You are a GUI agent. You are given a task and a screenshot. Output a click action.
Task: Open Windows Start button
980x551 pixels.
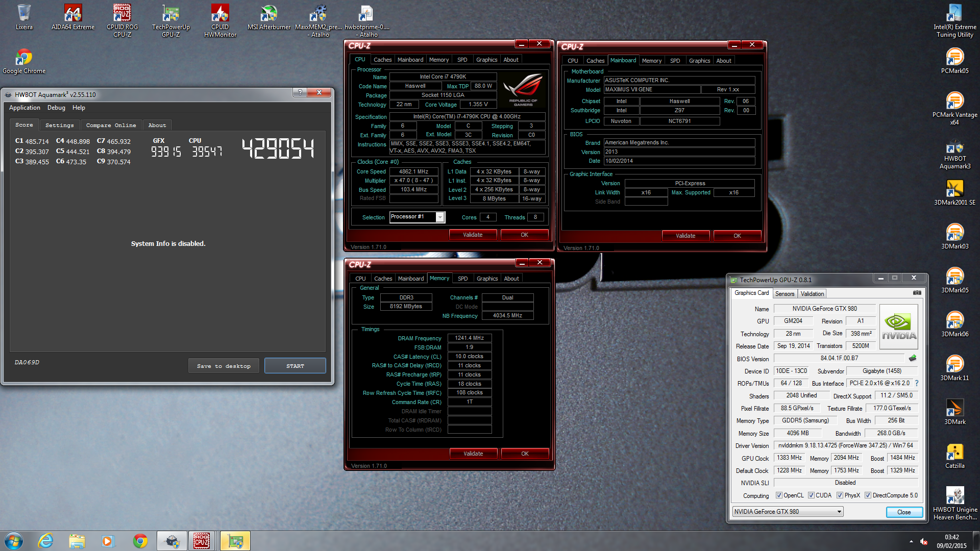[13, 541]
